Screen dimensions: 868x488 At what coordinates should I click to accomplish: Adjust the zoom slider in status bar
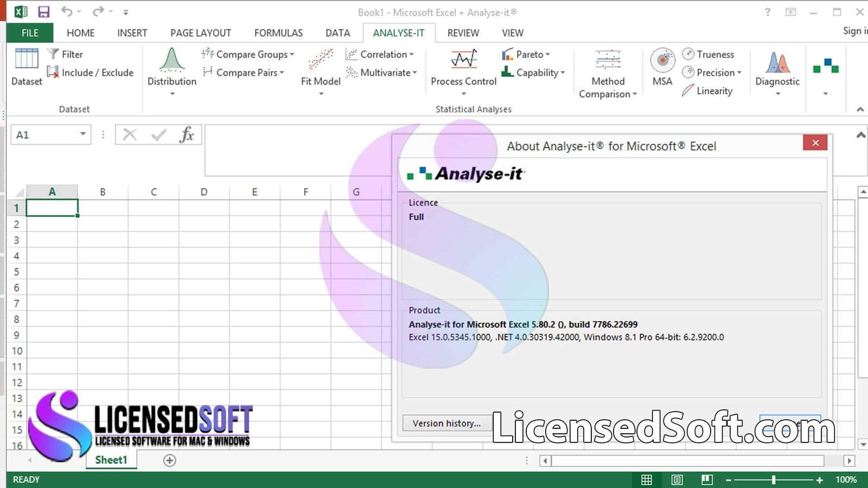pos(774,479)
